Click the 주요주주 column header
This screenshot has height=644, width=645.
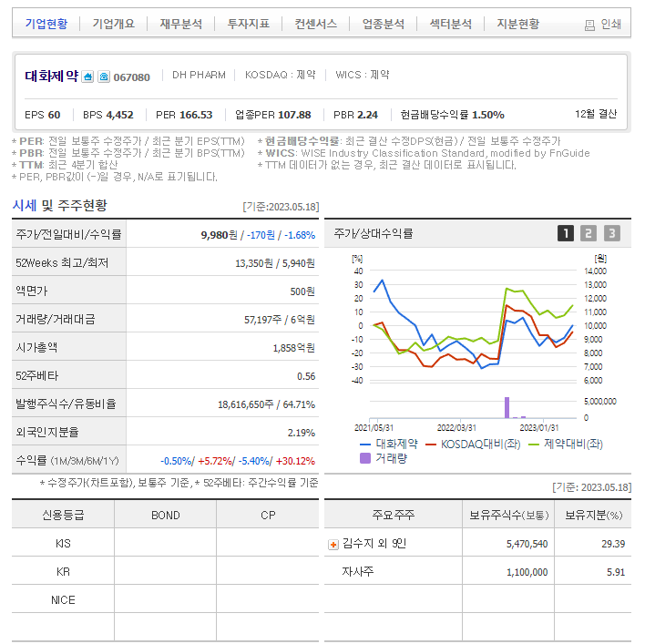(x=394, y=515)
